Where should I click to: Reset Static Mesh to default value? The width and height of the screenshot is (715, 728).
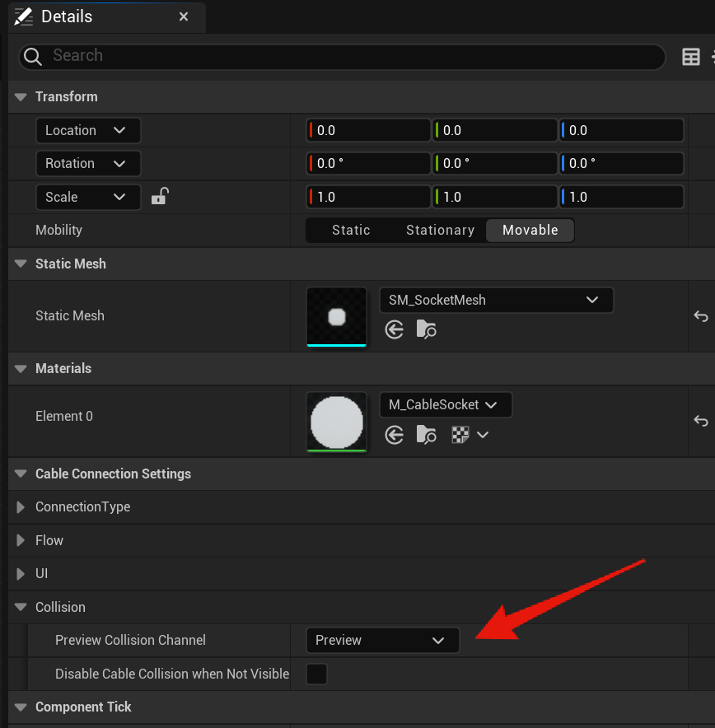pyautogui.click(x=700, y=316)
